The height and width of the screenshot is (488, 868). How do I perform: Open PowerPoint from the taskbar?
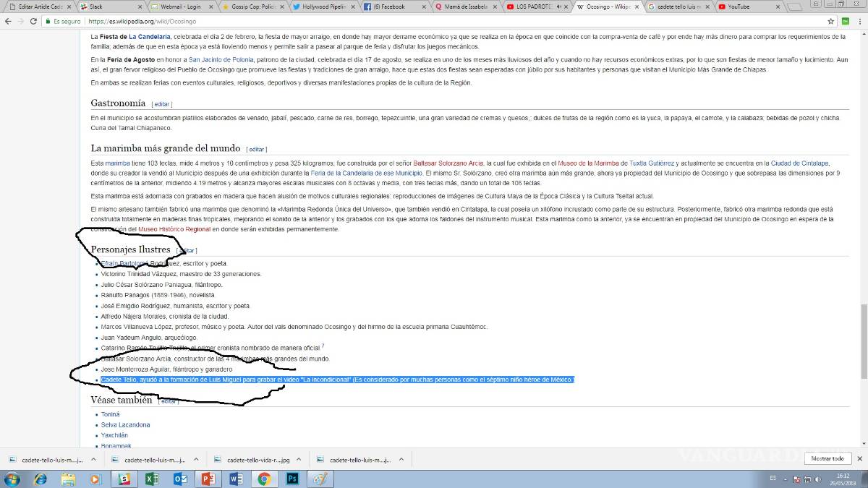pos(208,479)
